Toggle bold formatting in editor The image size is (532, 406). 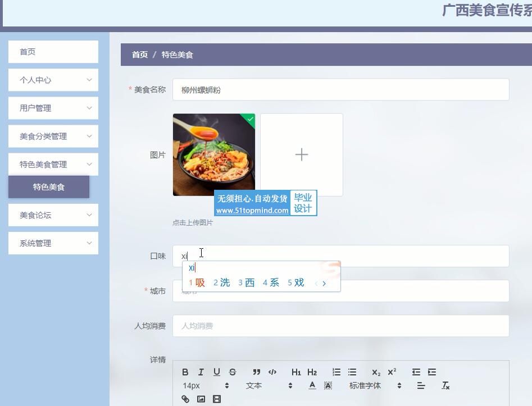pyautogui.click(x=185, y=372)
